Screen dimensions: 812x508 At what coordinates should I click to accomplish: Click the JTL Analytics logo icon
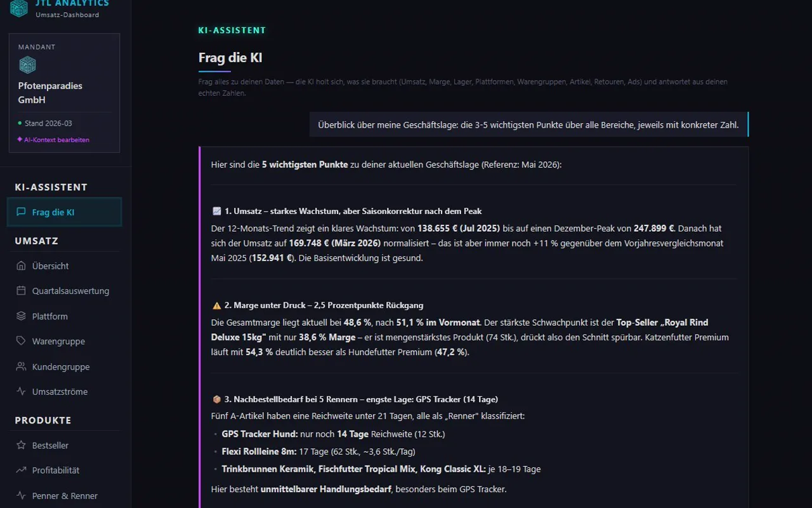pyautogui.click(x=19, y=8)
